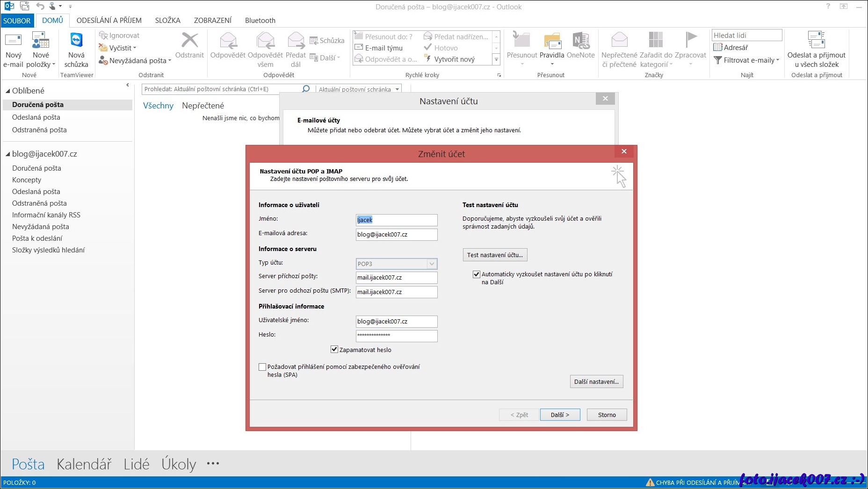Enable the SPA secure login checkbox

(x=262, y=367)
